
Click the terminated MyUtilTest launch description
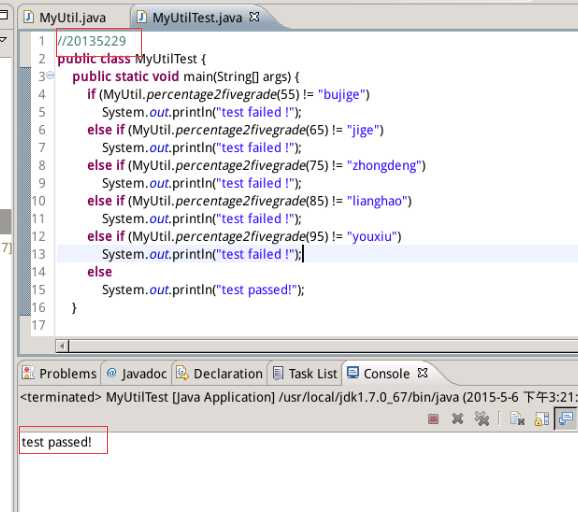299,397
